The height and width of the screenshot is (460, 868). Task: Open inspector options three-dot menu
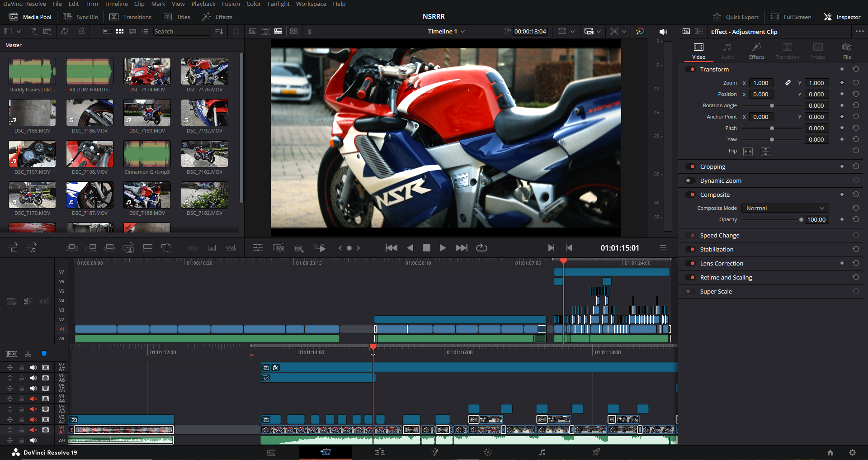860,31
